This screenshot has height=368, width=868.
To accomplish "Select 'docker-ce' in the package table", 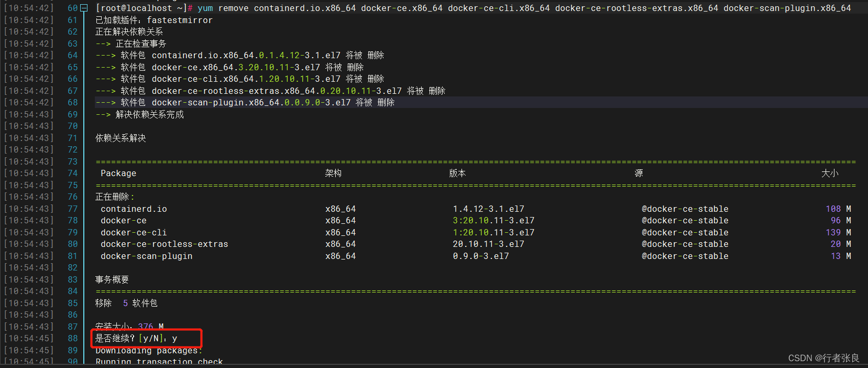I will [x=124, y=221].
